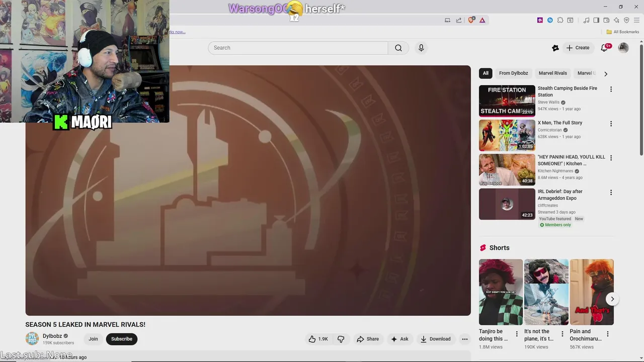Image resolution: width=644 pixels, height=362 pixels.
Task: Open options for IRL Debrief video
Action: (x=611, y=193)
